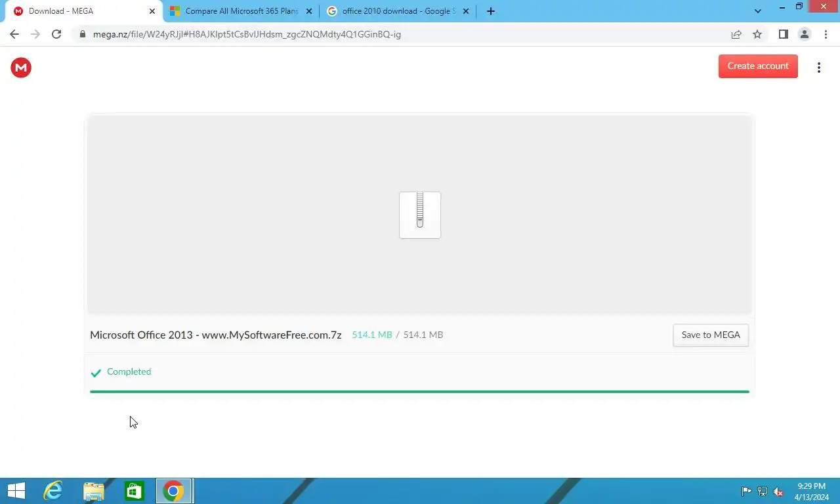Click the muted volume tray icon
This screenshot has height=504, width=840.
778,492
